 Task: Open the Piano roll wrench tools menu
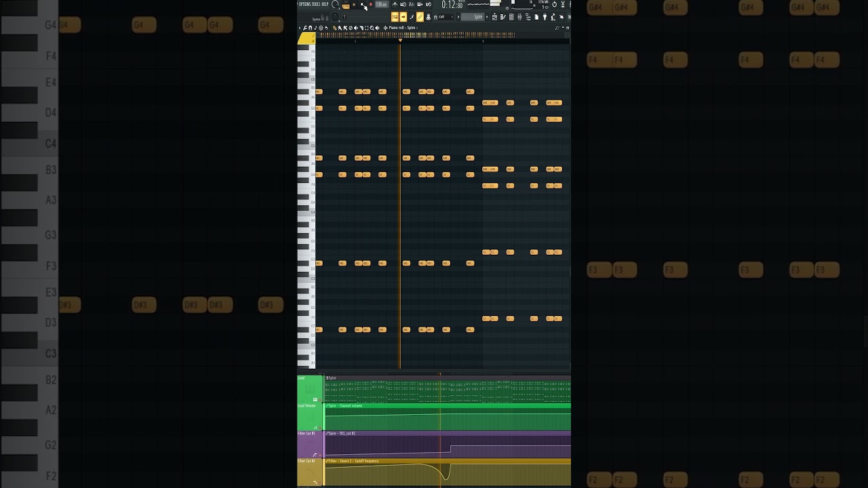tap(305, 28)
